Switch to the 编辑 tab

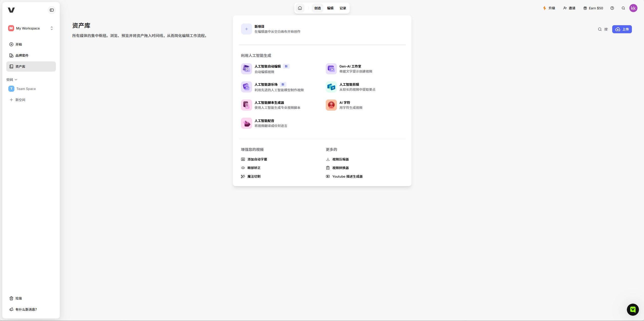tap(330, 8)
